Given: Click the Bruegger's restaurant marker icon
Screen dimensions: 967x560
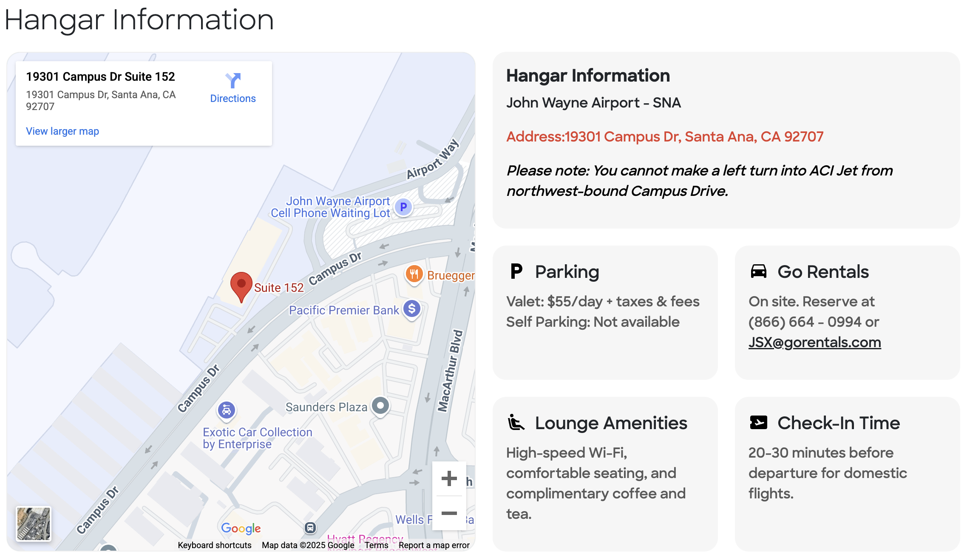Looking at the screenshot, I should [414, 274].
